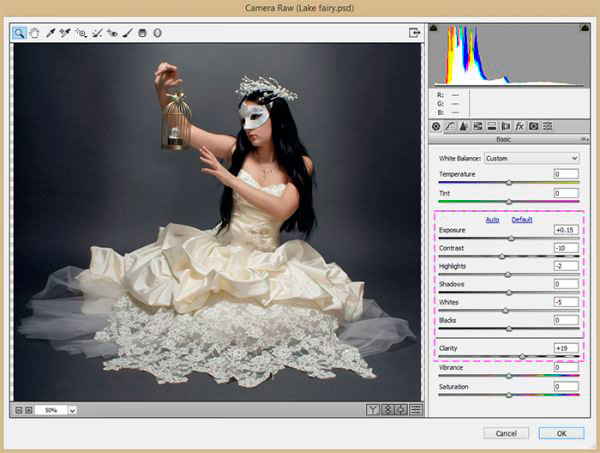
Task: Adjust the Exposure slider handle
Action: pos(511,239)
